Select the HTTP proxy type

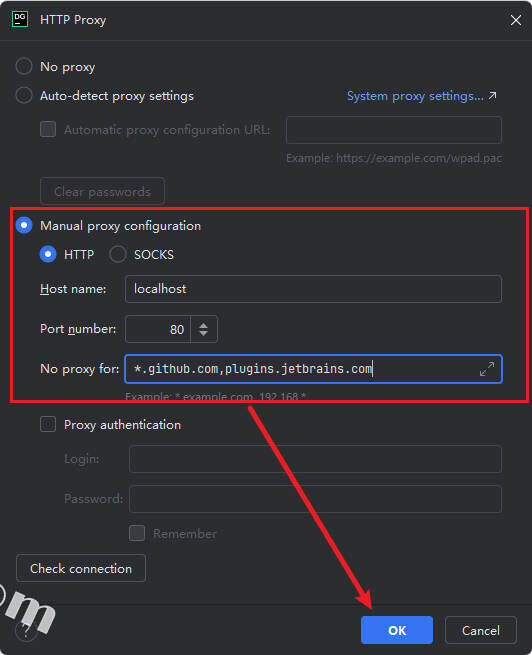tap(48, 254)
